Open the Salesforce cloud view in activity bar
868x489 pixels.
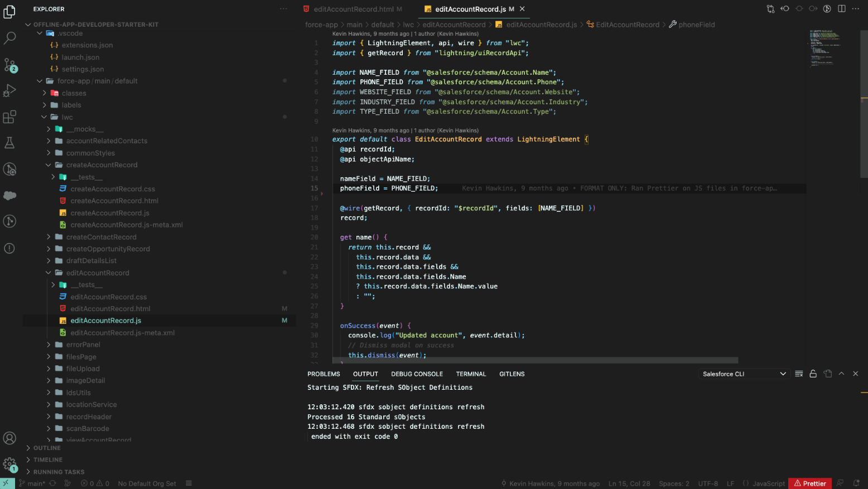(9, 195)
